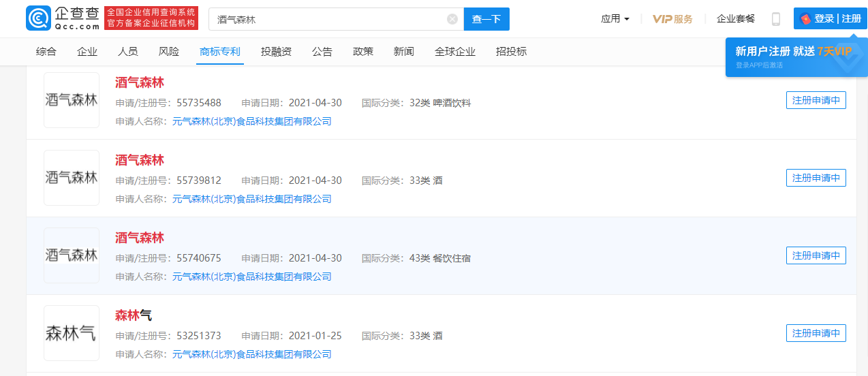Switch to the 全球企业 tab
Image resolution: width=868 pixels, height=376 pixels.
pos(455,52)
